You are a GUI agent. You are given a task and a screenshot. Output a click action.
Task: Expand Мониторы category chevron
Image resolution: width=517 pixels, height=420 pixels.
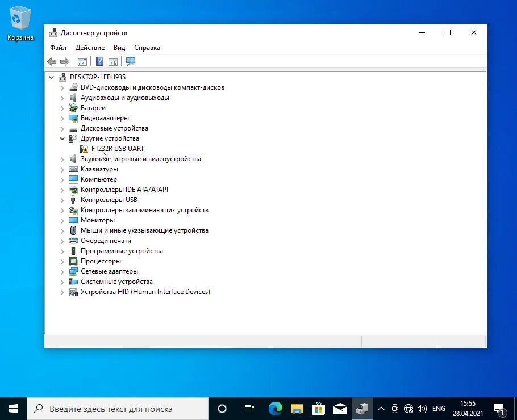pyautogui.click(x=62, y=220)
